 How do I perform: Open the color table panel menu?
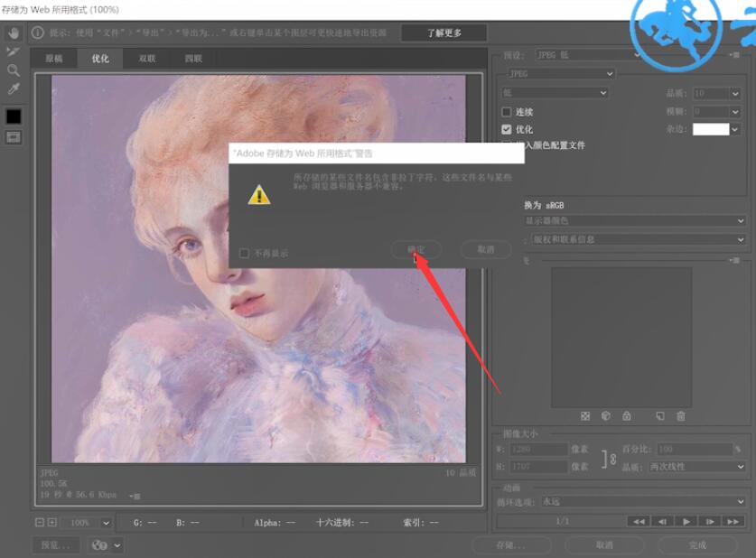pos(735,260)
